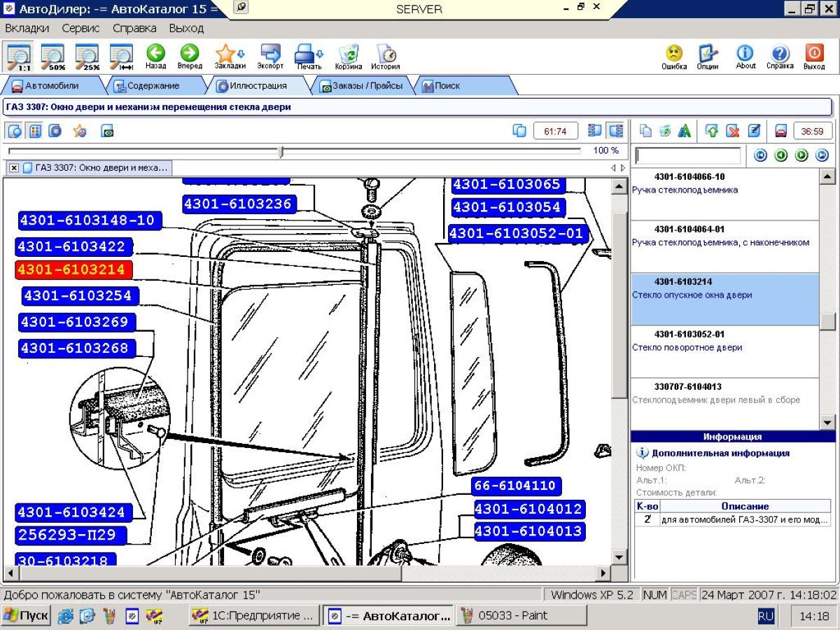Jump to last record with blue arrow button
The width and height of the screenshot is (840, 630).
point(822,155)
